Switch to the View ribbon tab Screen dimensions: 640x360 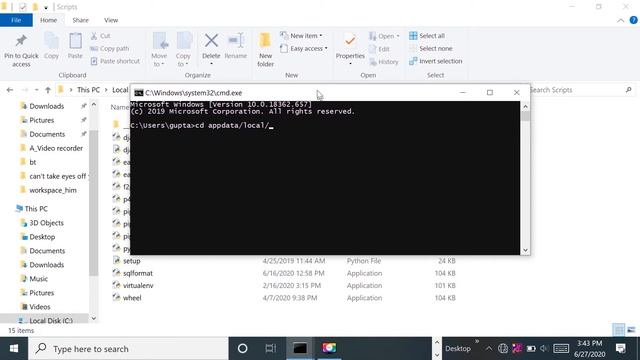coord(111,20)
